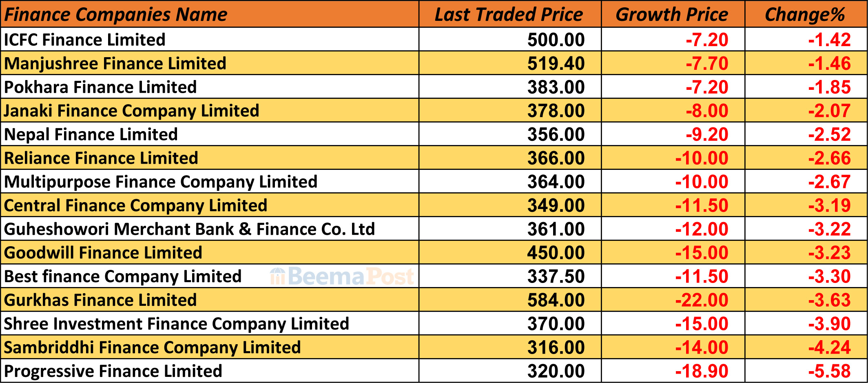Select the Manjushree Finance Limited row name

coord(115,63)
